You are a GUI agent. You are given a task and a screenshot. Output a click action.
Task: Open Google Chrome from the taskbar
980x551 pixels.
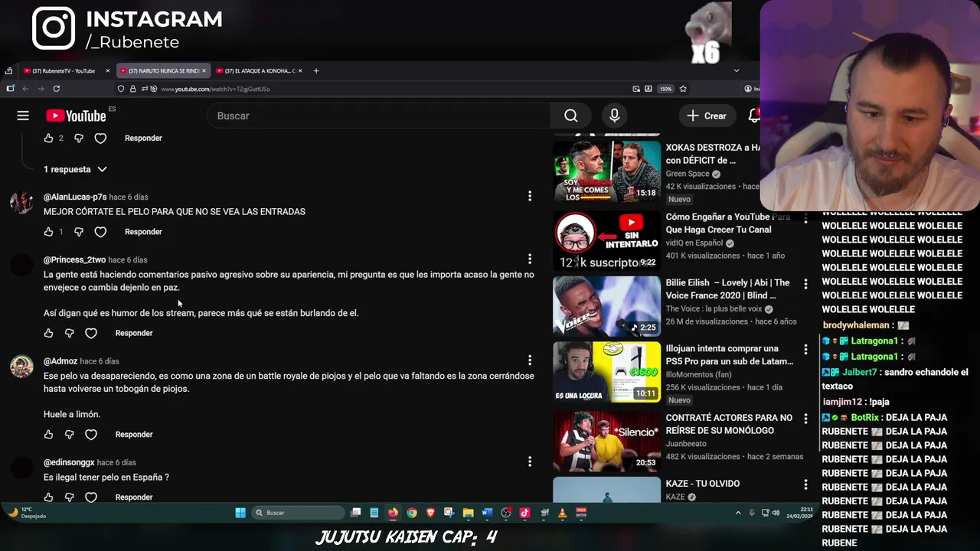412,513
